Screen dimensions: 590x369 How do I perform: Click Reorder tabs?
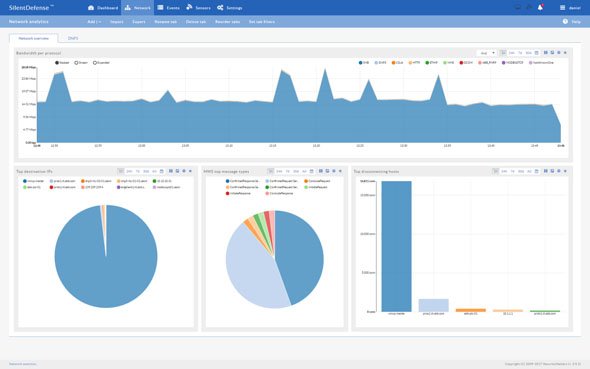pyautogui.click(x=228, y=22)
